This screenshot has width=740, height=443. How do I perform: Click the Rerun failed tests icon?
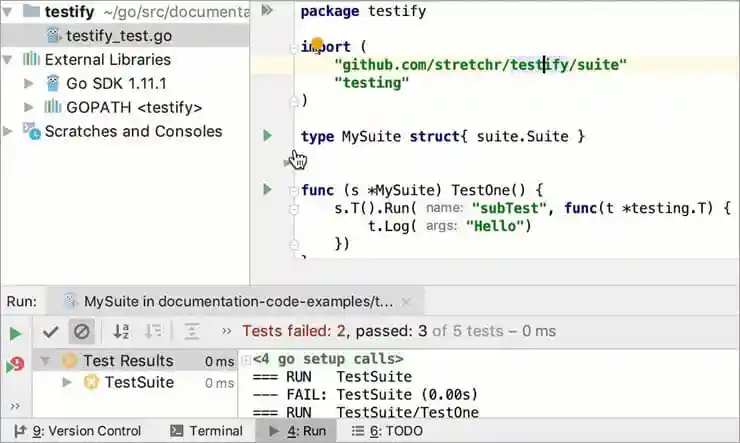click(15, 365)
